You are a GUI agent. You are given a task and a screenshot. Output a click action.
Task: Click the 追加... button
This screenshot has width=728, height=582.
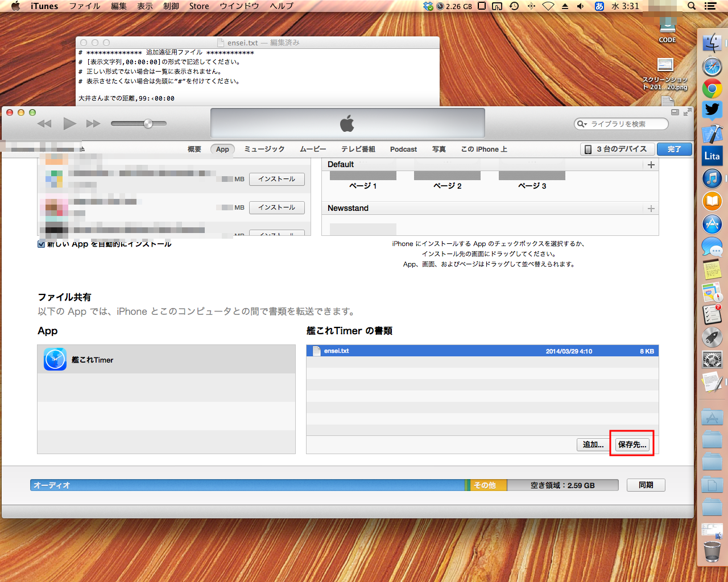pyautogui.click(x=593, y=444)
